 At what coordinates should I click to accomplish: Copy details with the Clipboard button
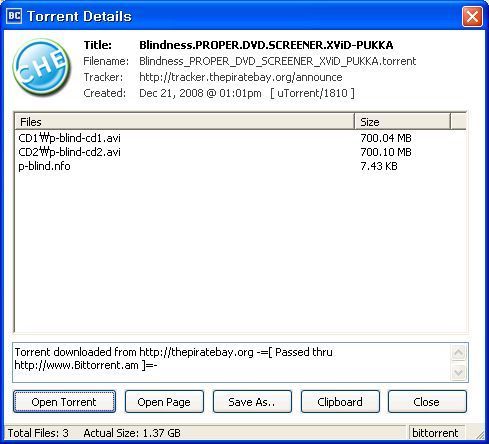coord(340,402)
